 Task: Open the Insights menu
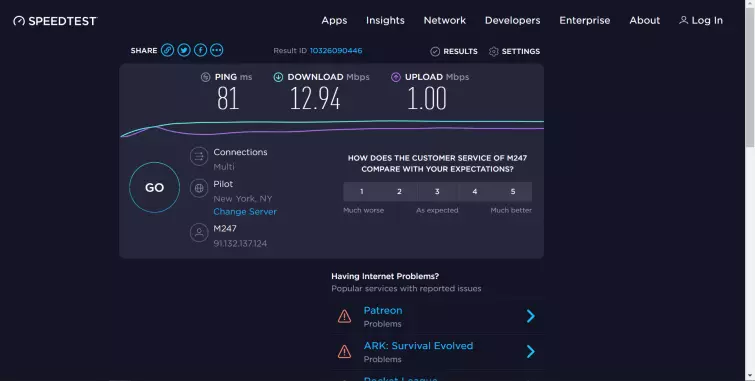[385, 20]
